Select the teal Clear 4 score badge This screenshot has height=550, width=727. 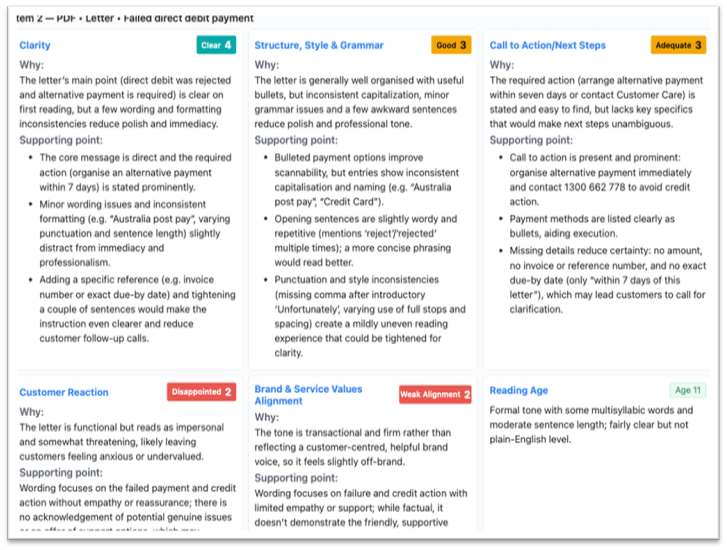(216, 45)
